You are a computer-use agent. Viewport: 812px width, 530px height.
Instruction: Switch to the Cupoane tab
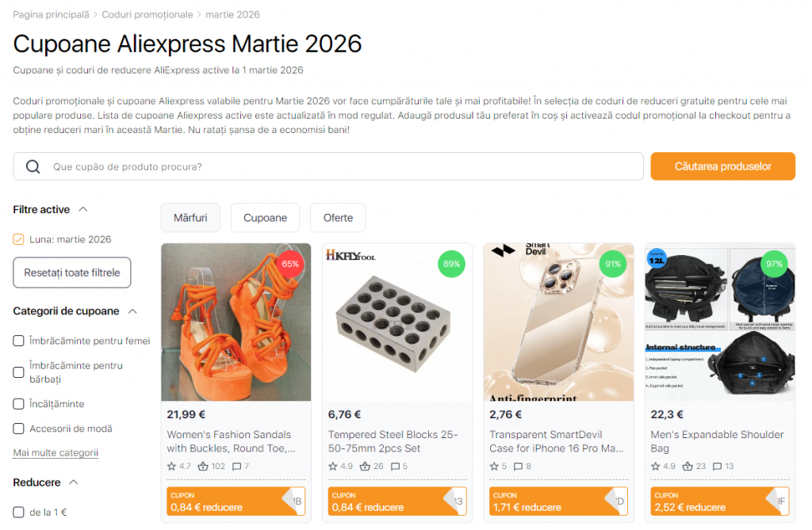pyautogui.click(x=265, y=217)
